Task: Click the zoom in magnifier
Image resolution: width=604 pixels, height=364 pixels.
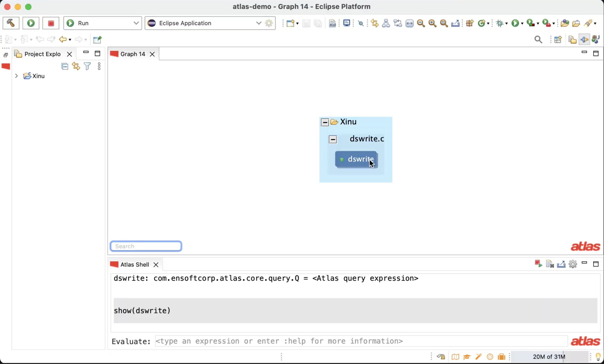Action: pyautogui.click(x=432, y=23)
